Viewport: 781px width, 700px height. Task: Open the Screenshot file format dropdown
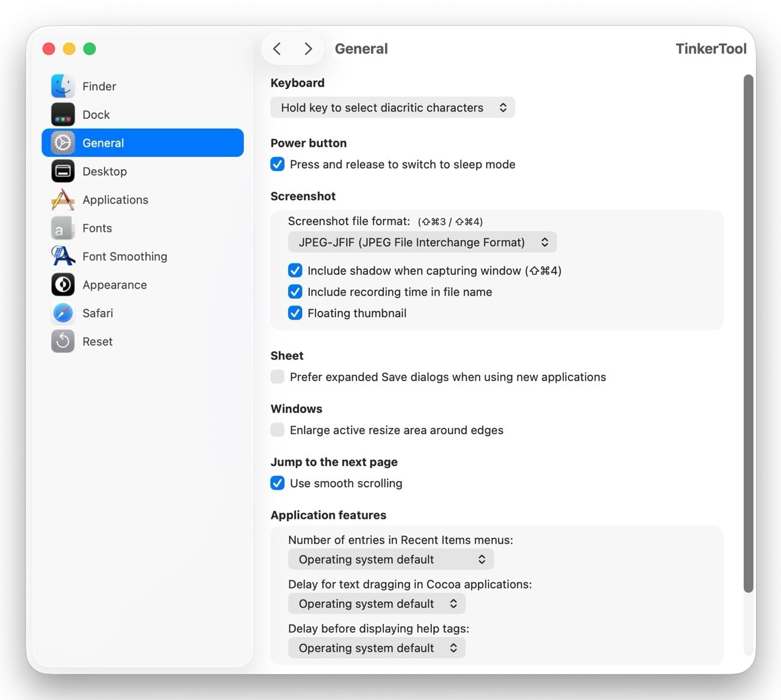point(422,242)
